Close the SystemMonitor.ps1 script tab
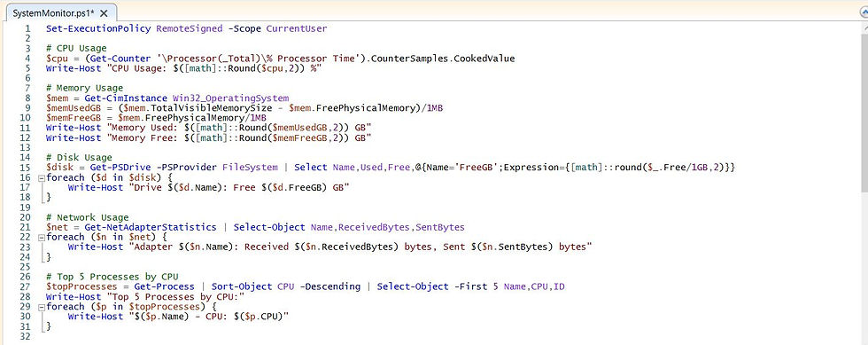The height and width of the screenshot is (345, 868). click(105, 12)
